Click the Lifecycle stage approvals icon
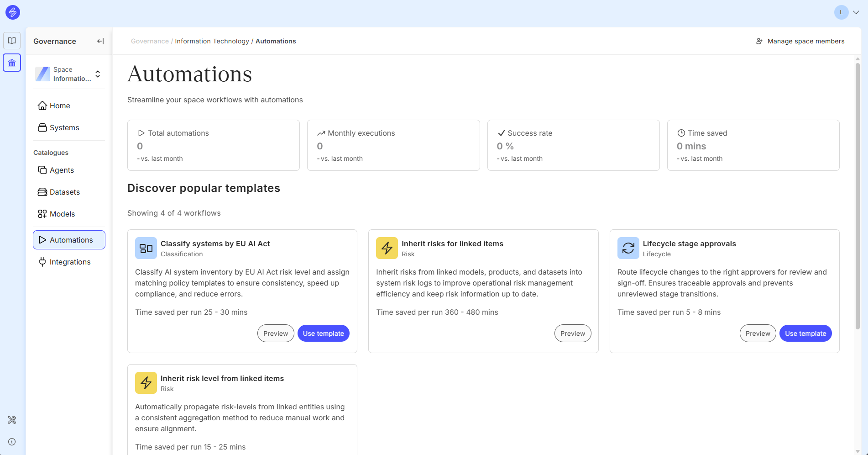This screenshot has height=455, width=868. [x=628, y=248]
